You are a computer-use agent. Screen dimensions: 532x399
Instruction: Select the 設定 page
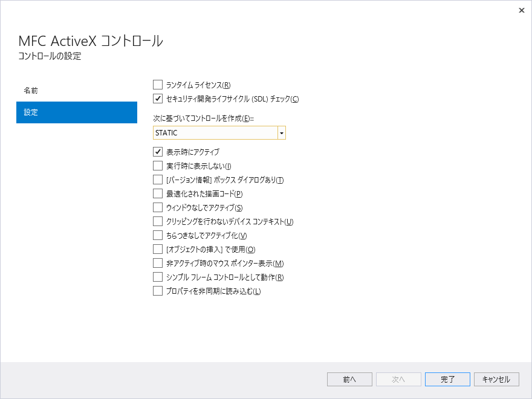77,112
